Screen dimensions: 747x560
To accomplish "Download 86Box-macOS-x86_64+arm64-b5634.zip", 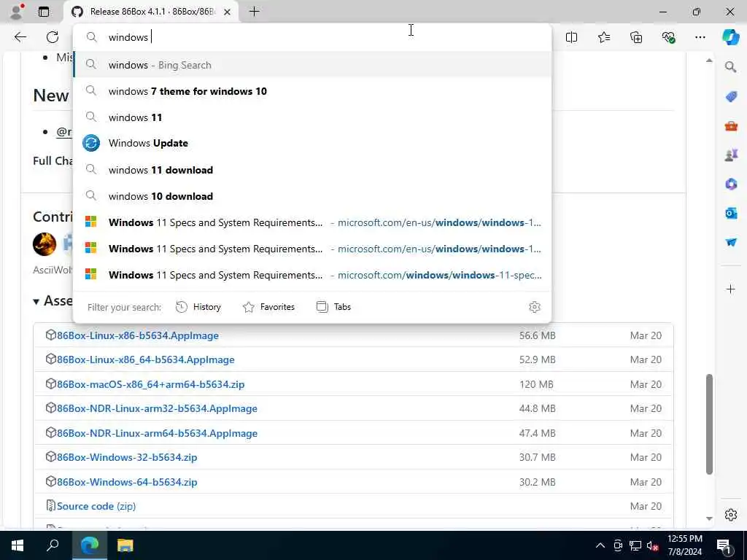I will click(x=150, y=384).
